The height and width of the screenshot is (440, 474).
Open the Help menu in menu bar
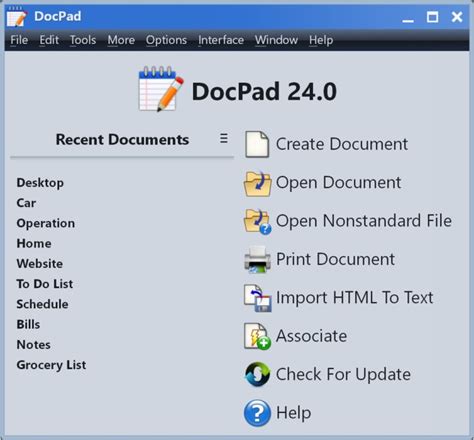pyautogui.click(x=321, y=40)
